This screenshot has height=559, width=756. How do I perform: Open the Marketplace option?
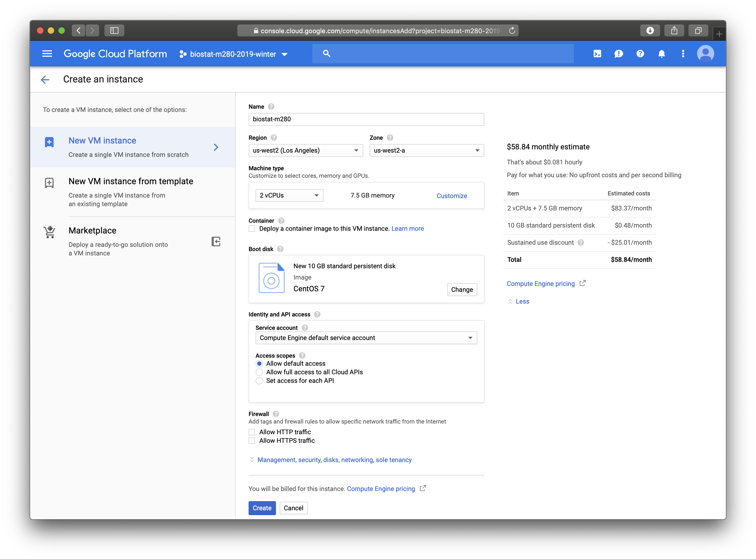[92, 231]
